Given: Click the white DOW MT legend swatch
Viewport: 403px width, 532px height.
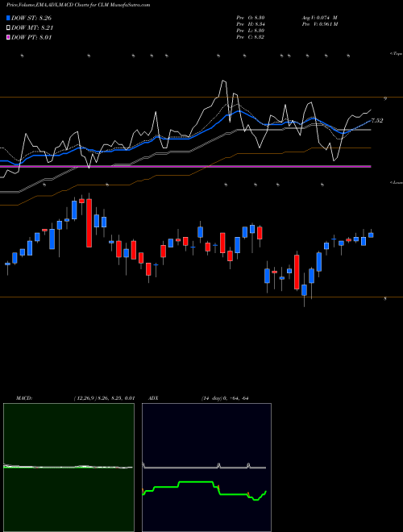Looking at the screenshot, I should (x=8, y=28).
